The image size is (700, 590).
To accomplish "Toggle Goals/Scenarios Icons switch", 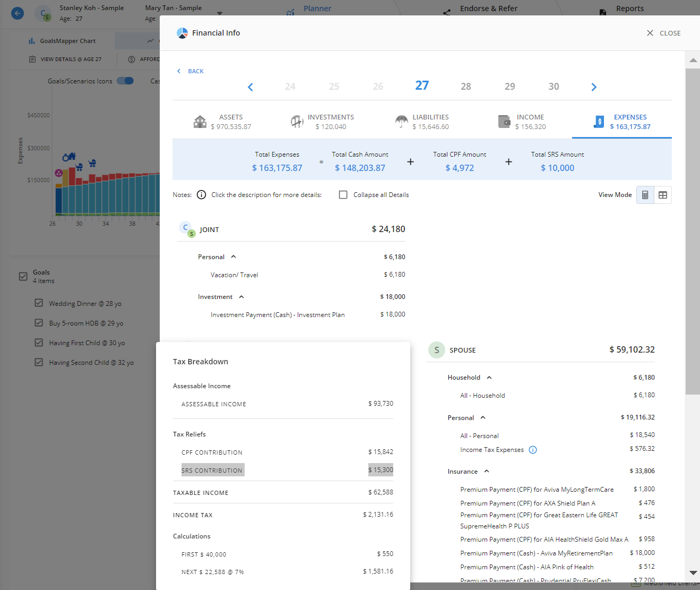I will tap(125, 81).
